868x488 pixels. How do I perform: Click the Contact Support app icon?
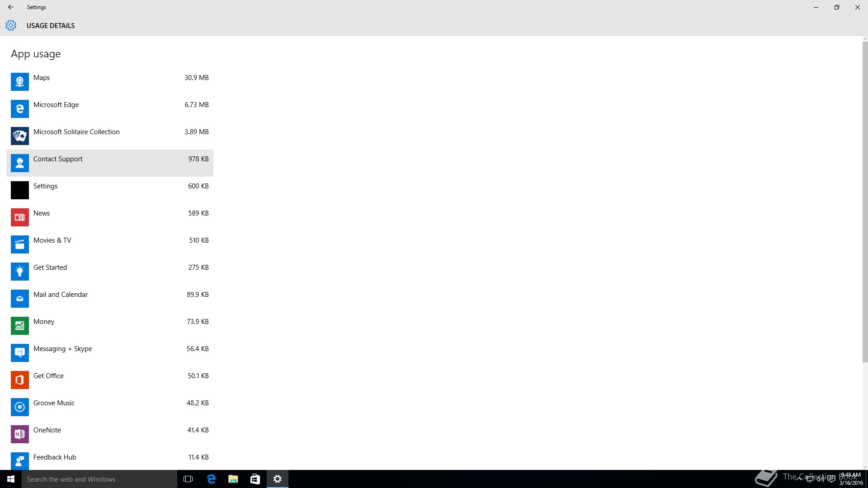coord(20,163)
